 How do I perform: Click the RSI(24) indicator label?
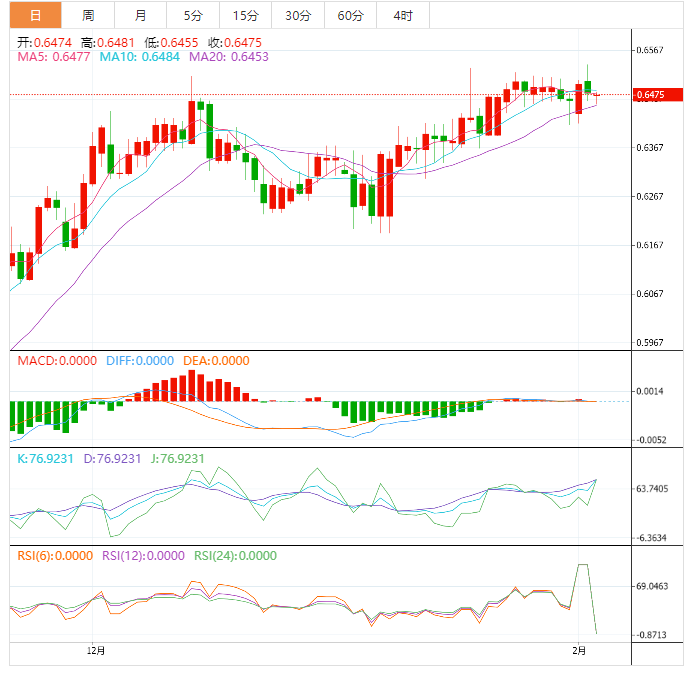[235, 556]
